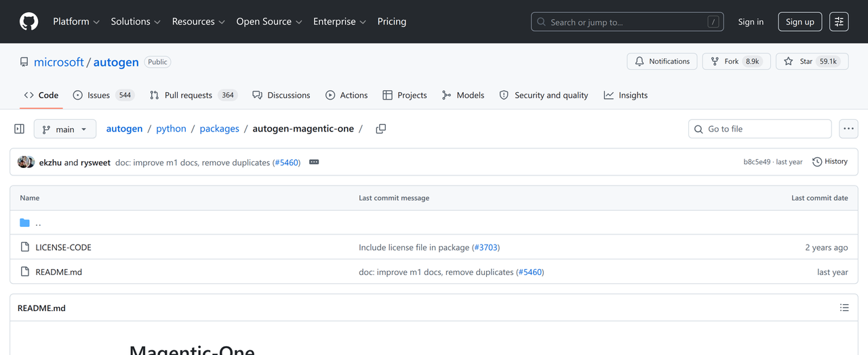The height and width of the screenshot is (355, 868).
Task: Click the Sign in link
Action: [751, 22]
